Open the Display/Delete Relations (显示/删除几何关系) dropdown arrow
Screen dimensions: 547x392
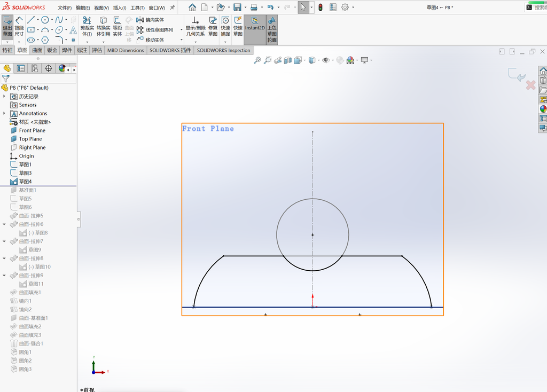[x=196, y=42]
